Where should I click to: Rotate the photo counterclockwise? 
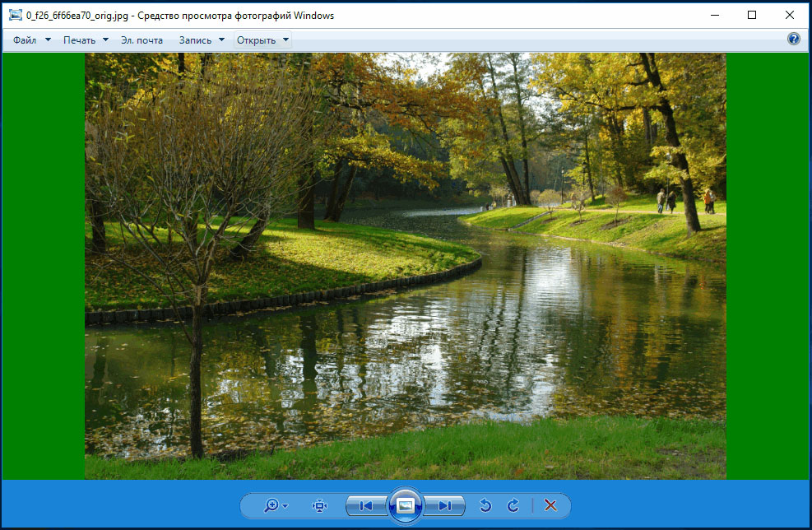[485, 505]
